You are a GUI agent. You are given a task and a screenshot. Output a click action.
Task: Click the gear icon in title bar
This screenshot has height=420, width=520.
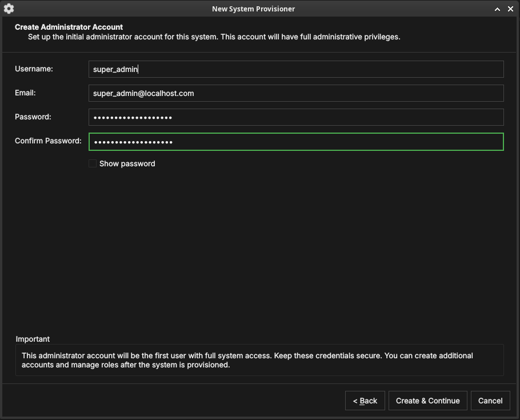click(x=9, y=9)
